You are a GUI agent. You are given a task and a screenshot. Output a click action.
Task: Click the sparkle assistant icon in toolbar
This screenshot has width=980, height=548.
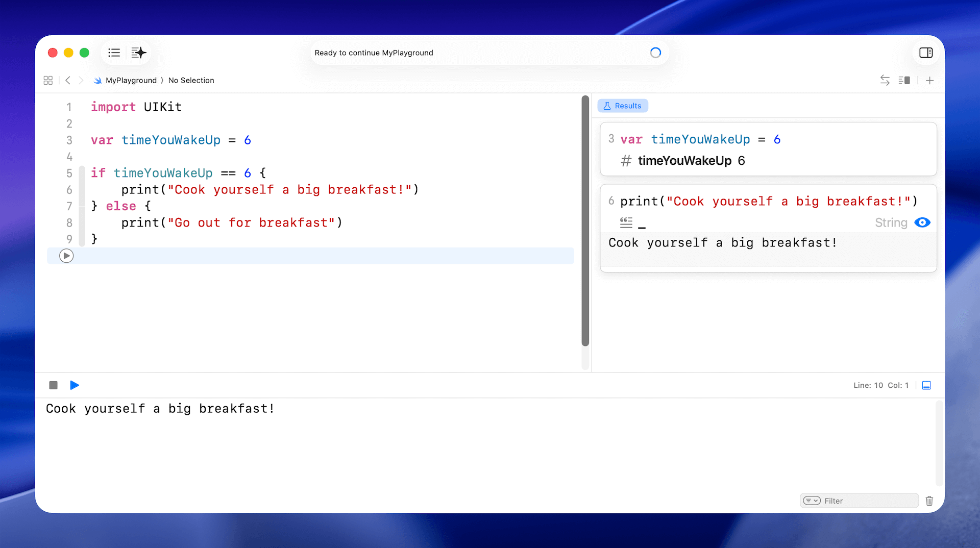point(138,53)
